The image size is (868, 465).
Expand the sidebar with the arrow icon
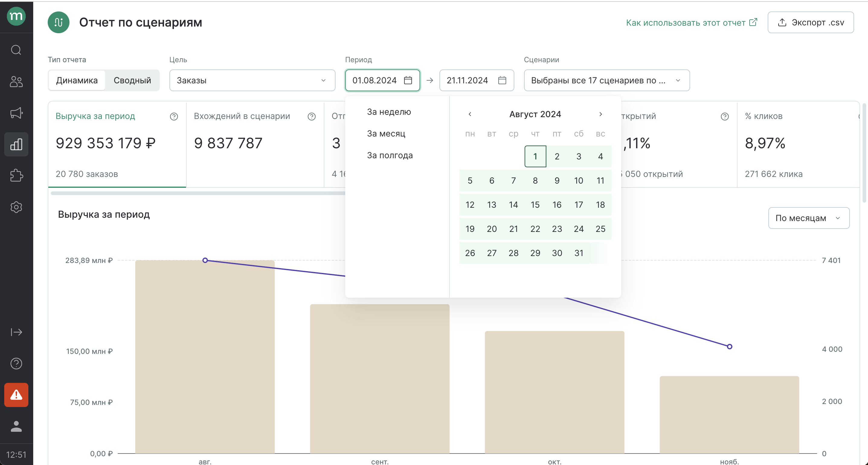[x=16, y=332]
